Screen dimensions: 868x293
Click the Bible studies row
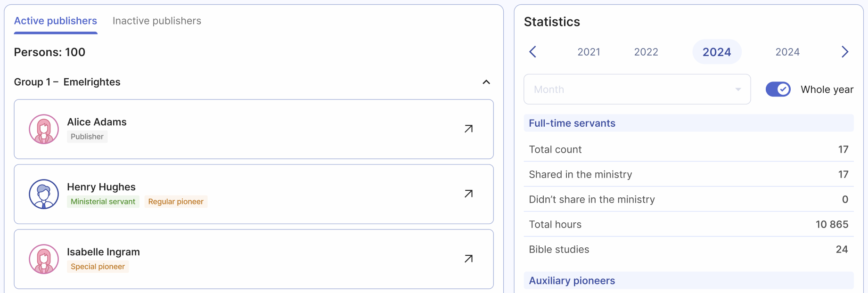click(x=689, y=249)
